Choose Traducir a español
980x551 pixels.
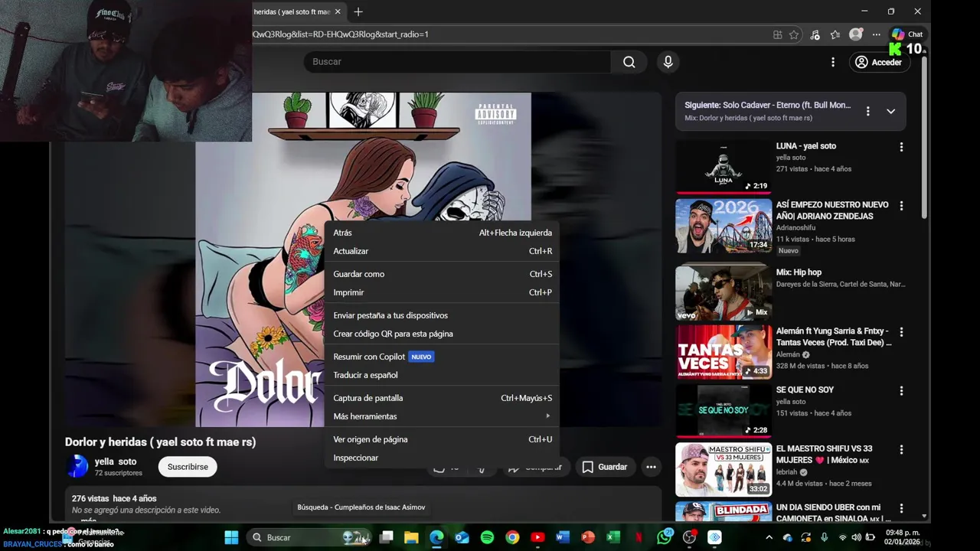click(442, 375)
